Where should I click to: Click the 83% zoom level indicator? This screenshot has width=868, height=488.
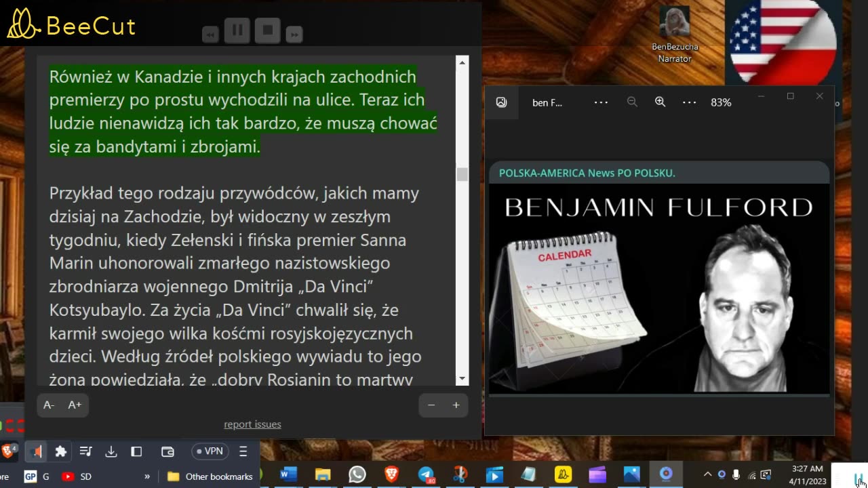(x=721, y=102)
